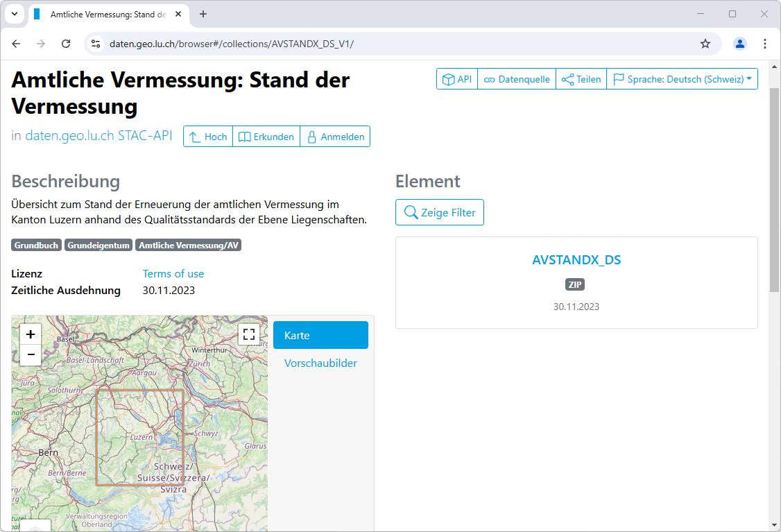Click the Hoch up-navigation button
The image size is (781, 532).
tap(208, 137)
